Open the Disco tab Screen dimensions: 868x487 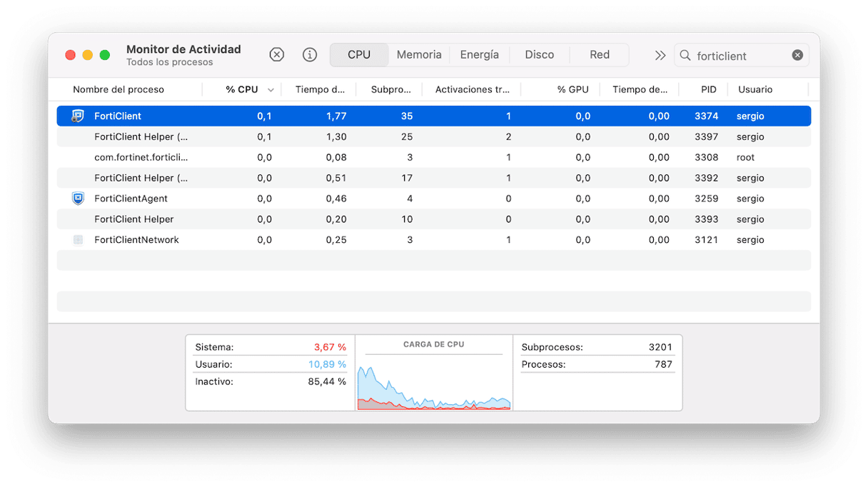point(540,55)
